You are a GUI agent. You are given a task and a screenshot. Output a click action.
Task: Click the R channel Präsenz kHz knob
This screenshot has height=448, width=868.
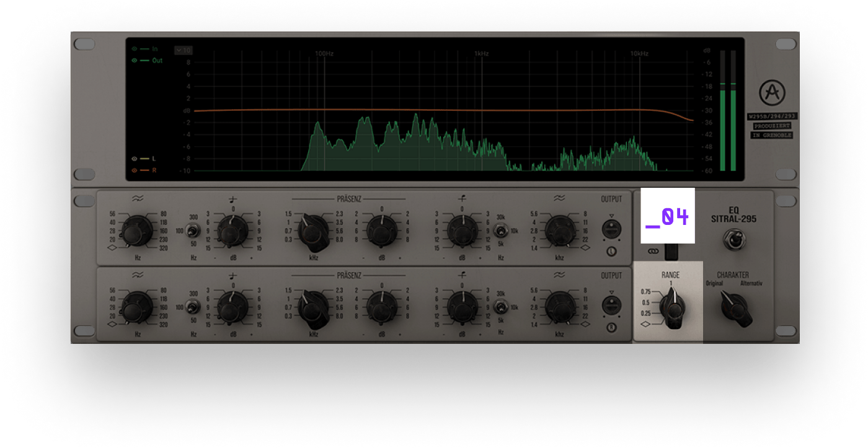tap(314, 308)
